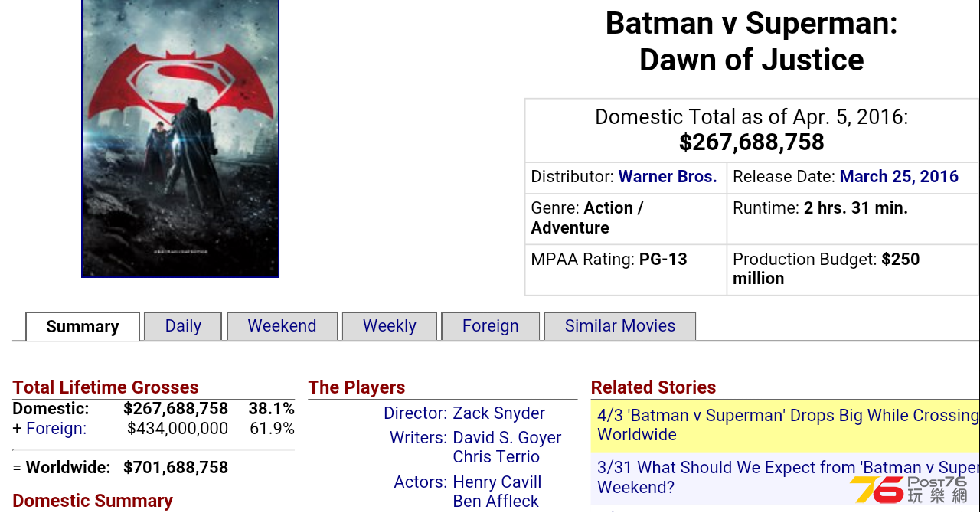The height and width of the screenshot is (513, 980).
Task: Open the Warner Bros. distributor link
Action: click(668, 177)
